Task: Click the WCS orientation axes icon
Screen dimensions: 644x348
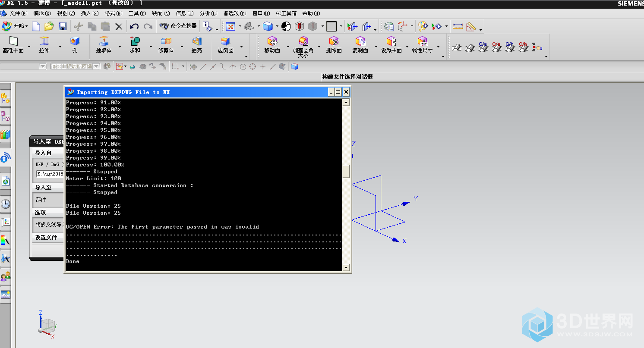Action: [x=403, y=26]
